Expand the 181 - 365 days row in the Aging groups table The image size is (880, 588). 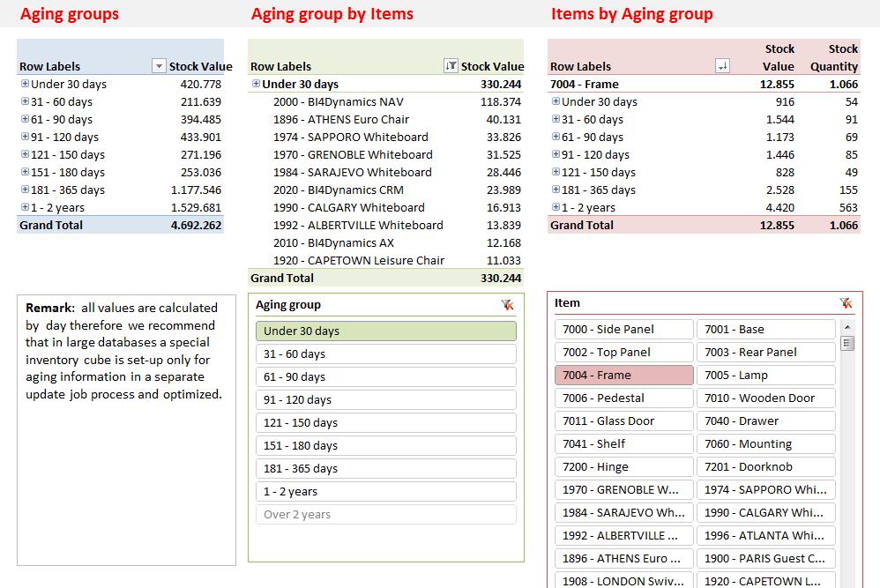tap(25, 190)
